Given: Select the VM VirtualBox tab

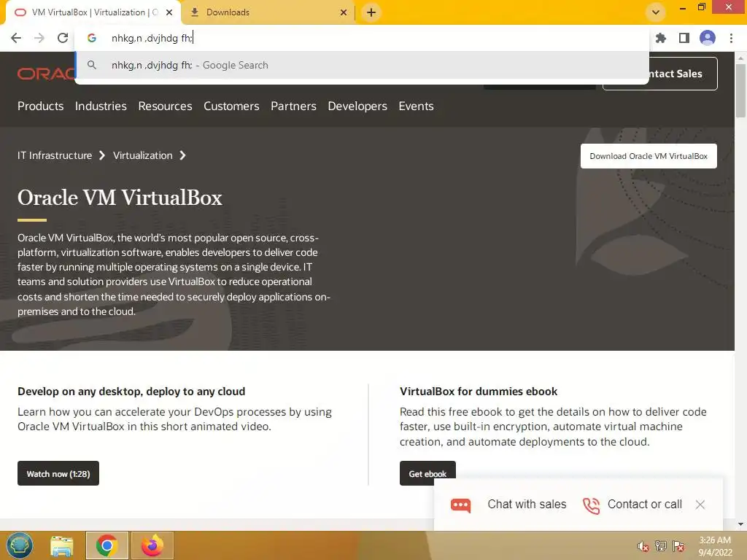Looking at the screenshot, I should click(x=93, y=12).
